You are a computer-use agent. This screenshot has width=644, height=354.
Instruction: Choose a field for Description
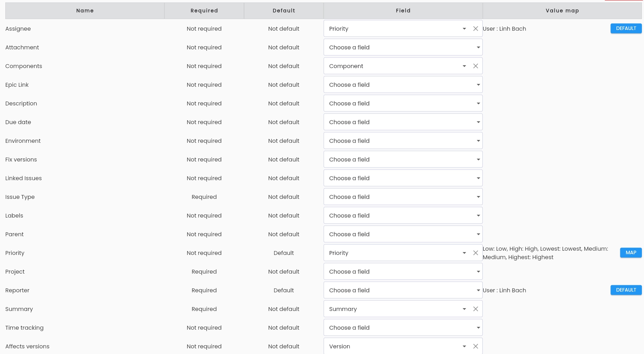point(403,103)
